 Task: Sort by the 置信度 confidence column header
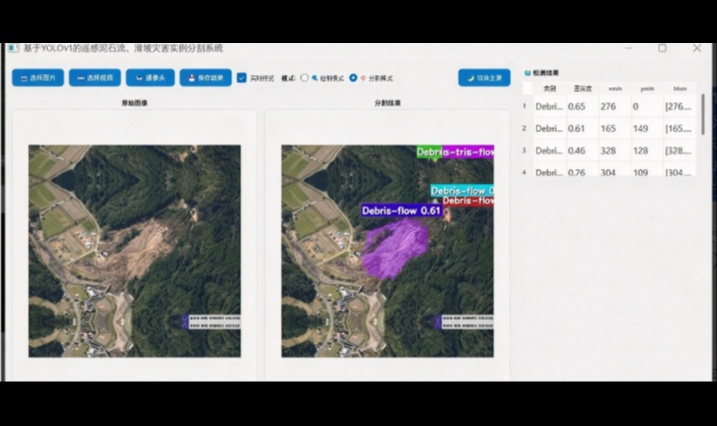[x=583, y=89]
